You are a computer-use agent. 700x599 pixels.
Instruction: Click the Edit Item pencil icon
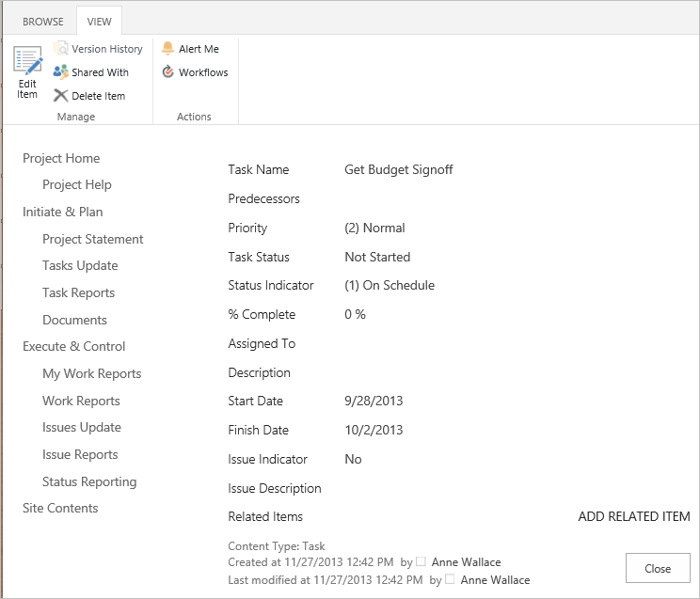[27, 62]
